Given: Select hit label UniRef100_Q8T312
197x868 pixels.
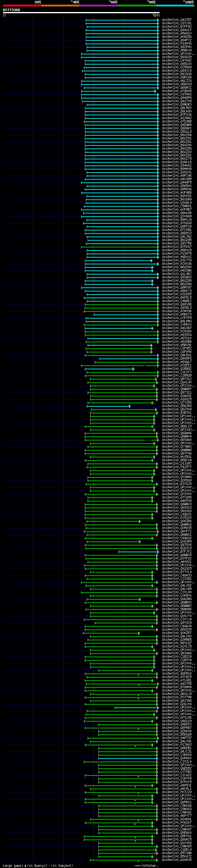Looking at the screenshot, I should [177, 379].
